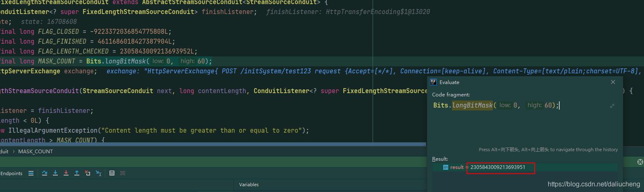
Task: Click the history navigation hint text
Action: (548, 150)
